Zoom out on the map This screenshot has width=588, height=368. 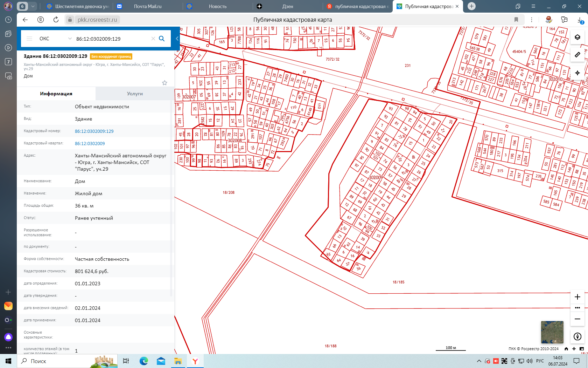tap(577, 319)
